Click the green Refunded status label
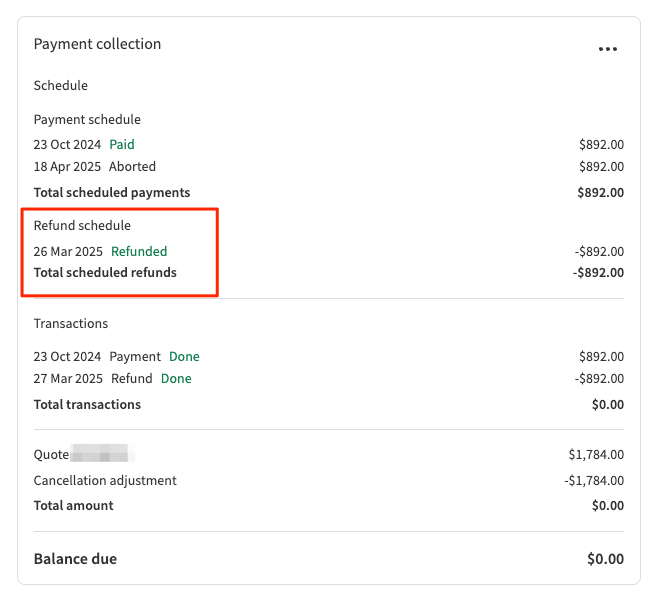This screenshot has width=656, height=598. coord(139,251)
